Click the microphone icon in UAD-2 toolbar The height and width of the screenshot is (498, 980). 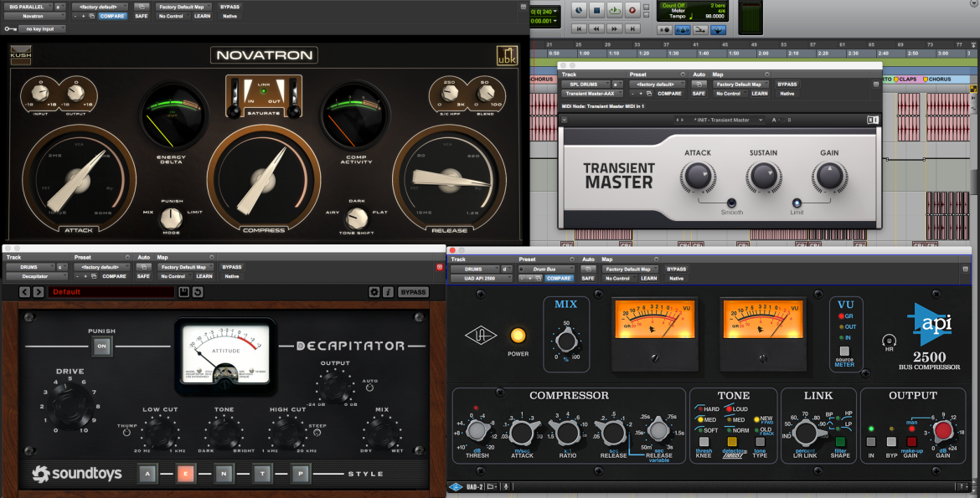[506, 487]
